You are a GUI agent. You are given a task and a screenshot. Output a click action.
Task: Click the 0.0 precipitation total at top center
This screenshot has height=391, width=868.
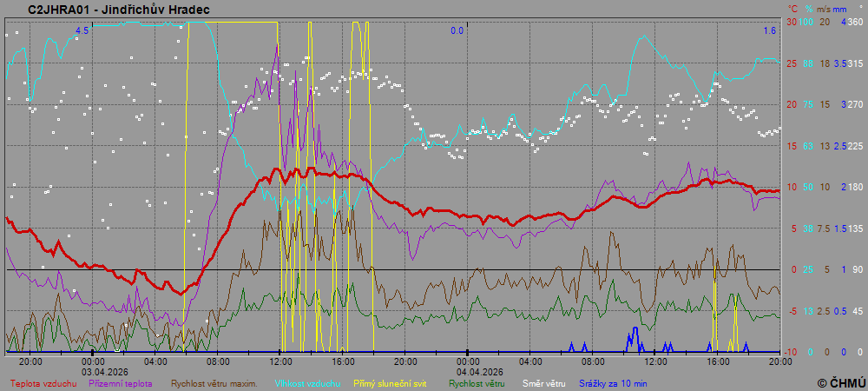[x=457, y=30]
